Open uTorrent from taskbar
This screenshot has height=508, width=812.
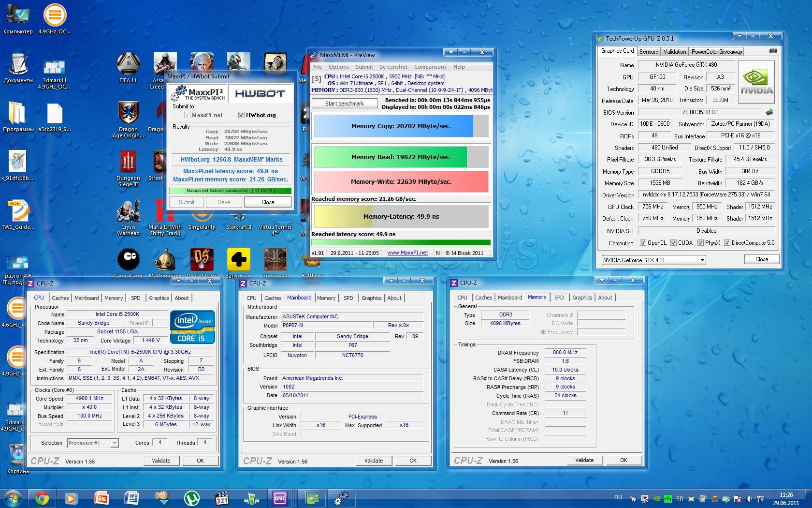(192, 498)
